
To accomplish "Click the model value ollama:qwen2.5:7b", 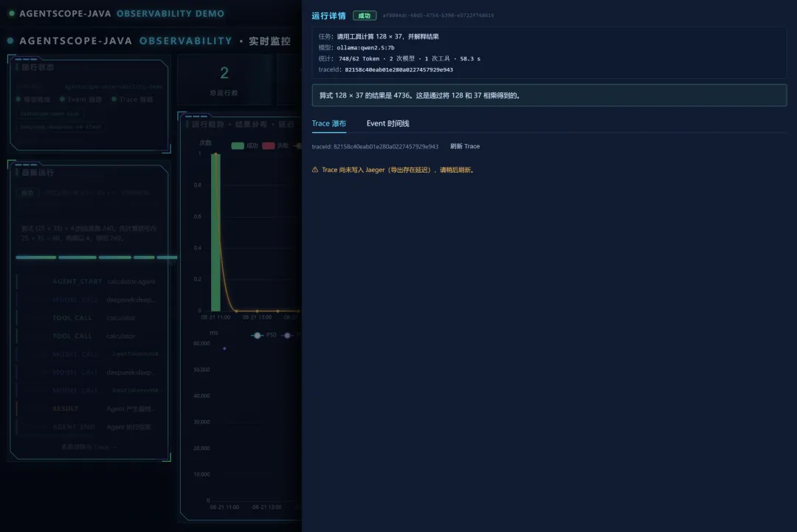I will tap(365, 48).
